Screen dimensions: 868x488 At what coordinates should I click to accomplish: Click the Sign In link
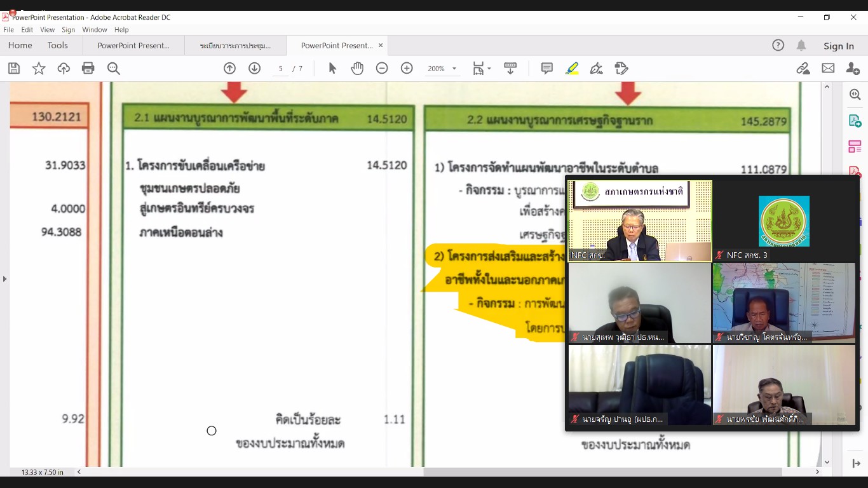pyautogui.click(x=839, y=46)
